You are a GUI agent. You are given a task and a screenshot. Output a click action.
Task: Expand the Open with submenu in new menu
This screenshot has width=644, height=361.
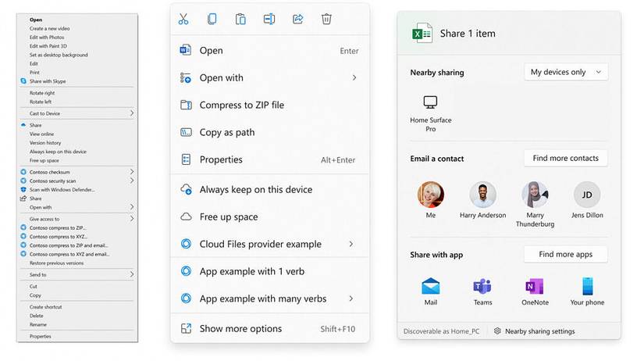354,77
